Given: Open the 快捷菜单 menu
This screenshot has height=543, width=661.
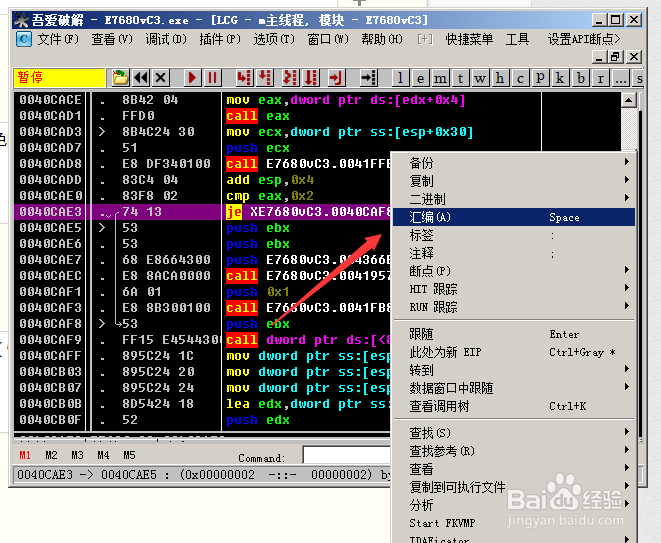Looking at the screenshot, I should [x=469, y=39].
